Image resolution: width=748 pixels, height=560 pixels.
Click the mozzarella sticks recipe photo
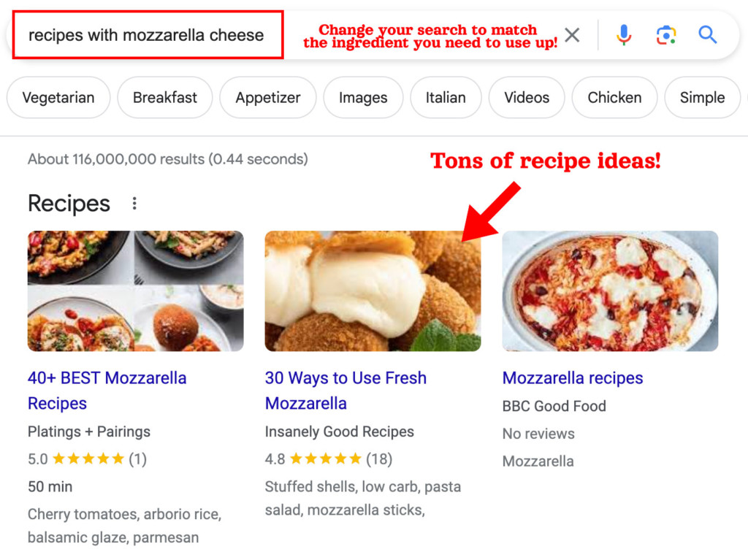pyautogui.click(x=373, y=290)
